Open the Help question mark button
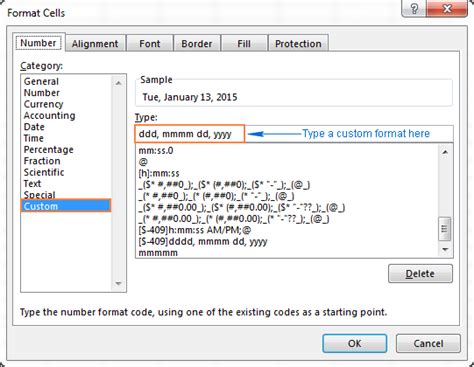This screenshot has height=367, width=474. pyautogui.click(x=414, y=8)
